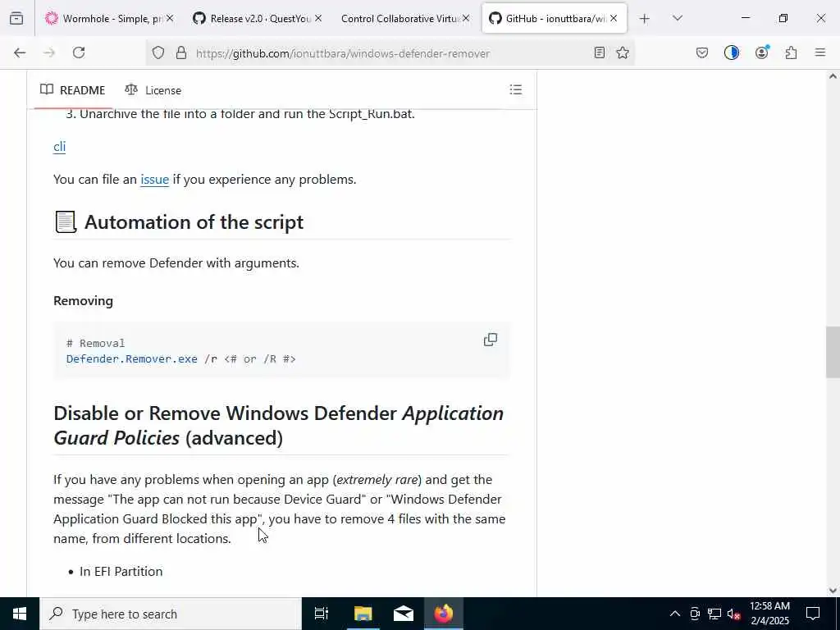
Task: Open Firefox application menu
Action: pos(820,52)
